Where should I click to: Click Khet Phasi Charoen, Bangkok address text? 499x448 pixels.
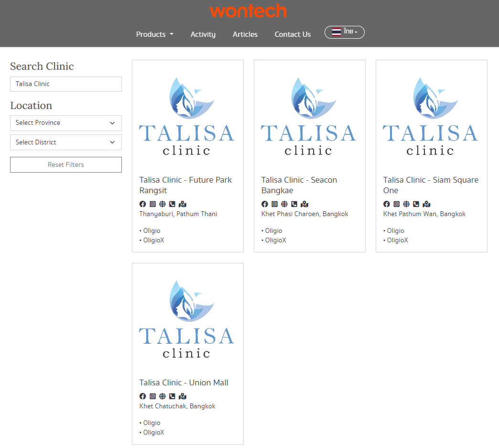point(305,214)
